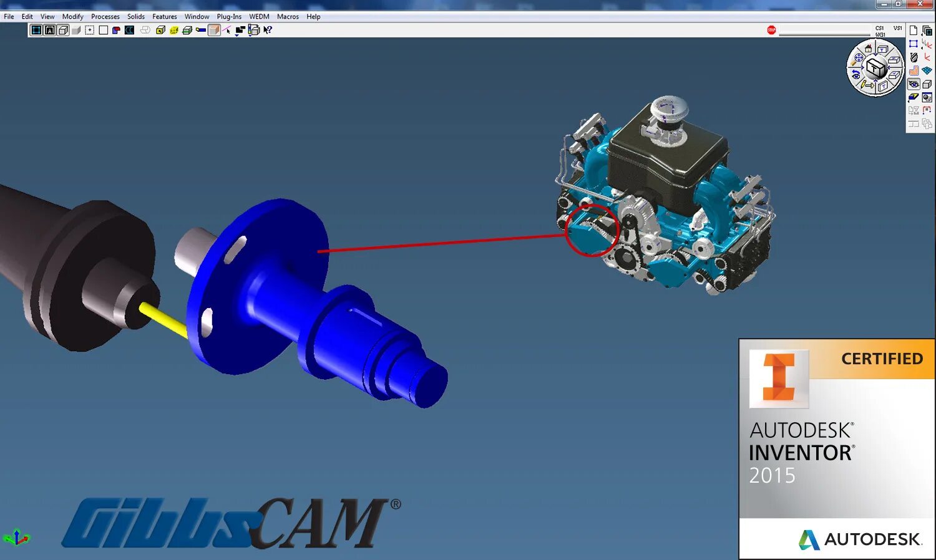Image resolution: width=936 pixels, height=560 pixels.
Task: Click the WG1 workgroup label
Action: 880,35
